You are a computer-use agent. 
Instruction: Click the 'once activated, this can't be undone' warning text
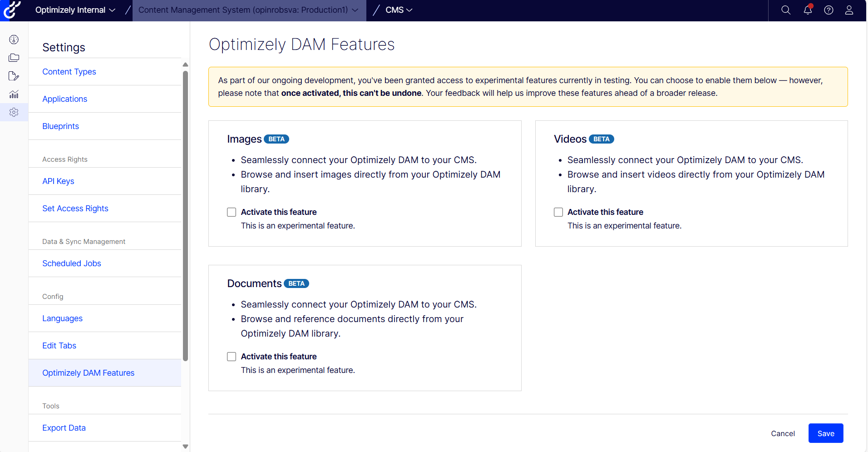pyautogui.click(x=351, y=93)
